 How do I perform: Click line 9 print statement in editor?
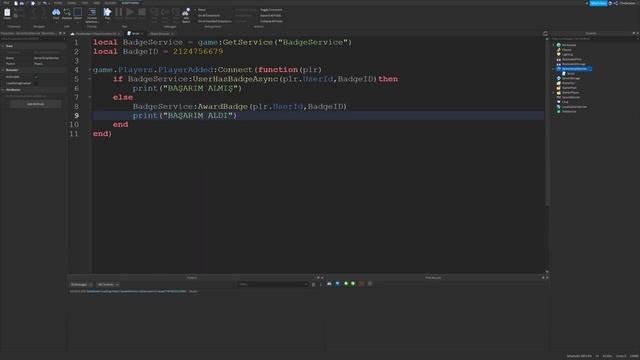[185, 116]
